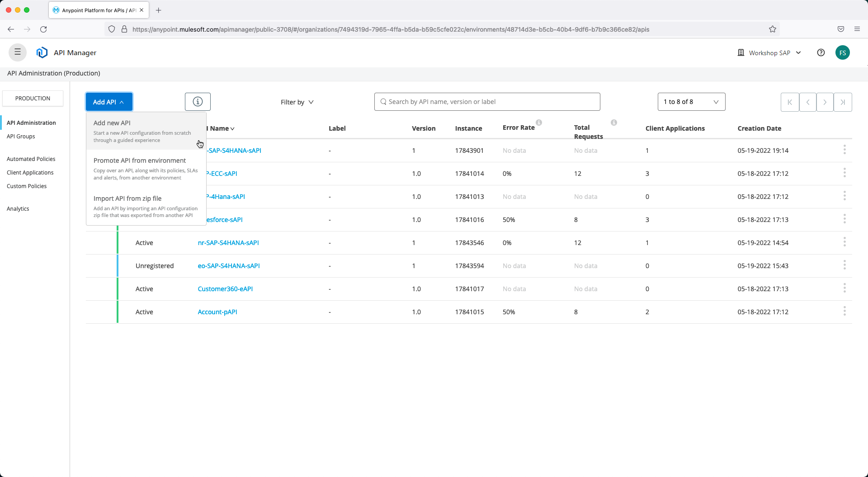Viewport: 868px width, 477px height.
Task: Open Client Applications in the sidebar
Action: pyautogui.click(x=30, y=172)
